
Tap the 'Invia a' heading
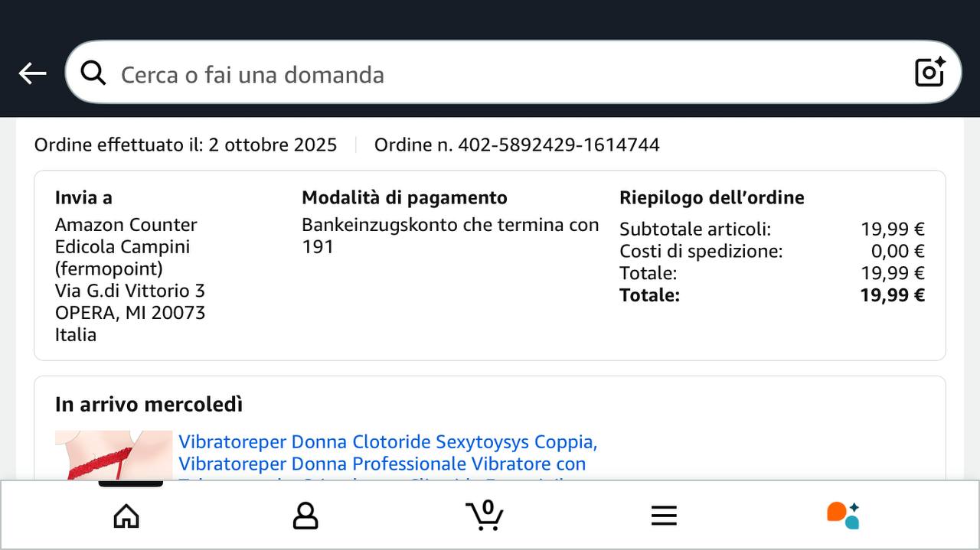[x=83, y=197]
